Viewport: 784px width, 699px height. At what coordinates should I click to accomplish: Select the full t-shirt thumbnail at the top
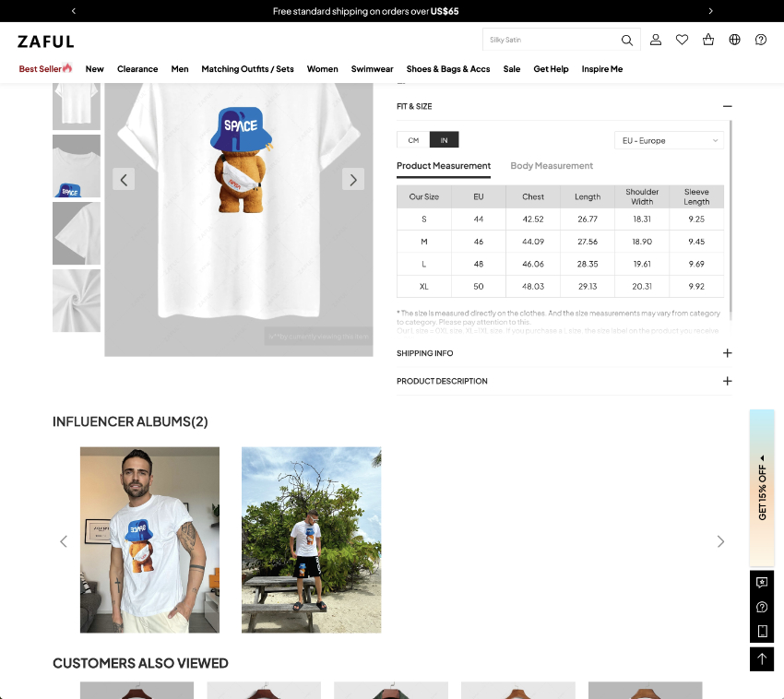tap(77, 106)
